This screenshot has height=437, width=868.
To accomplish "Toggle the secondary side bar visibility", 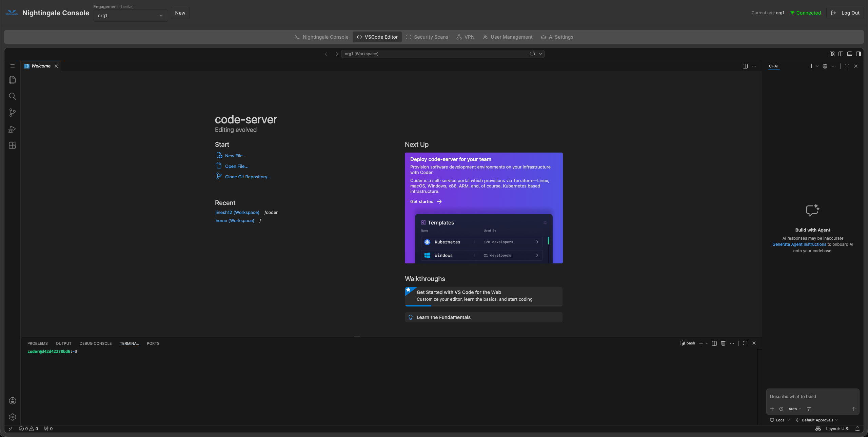I will [x=859, y=54].
